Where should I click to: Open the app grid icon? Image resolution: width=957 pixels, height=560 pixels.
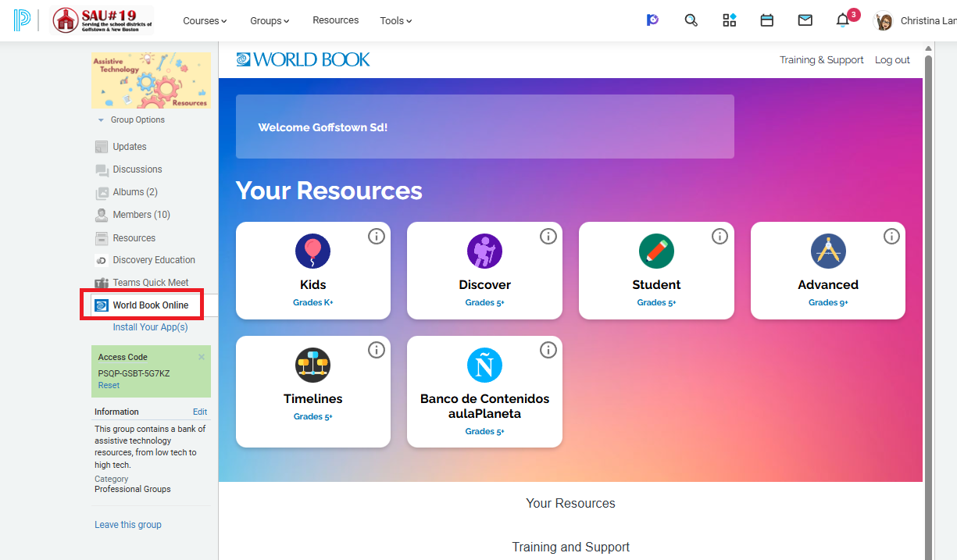tap(729, 20)
